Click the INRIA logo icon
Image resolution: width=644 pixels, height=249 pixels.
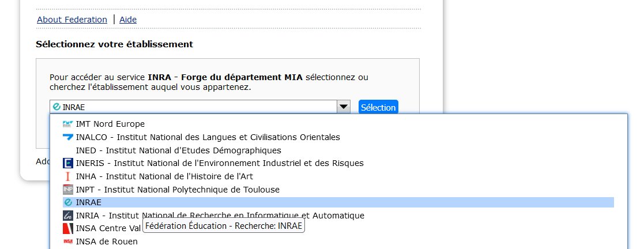[68, 216]
